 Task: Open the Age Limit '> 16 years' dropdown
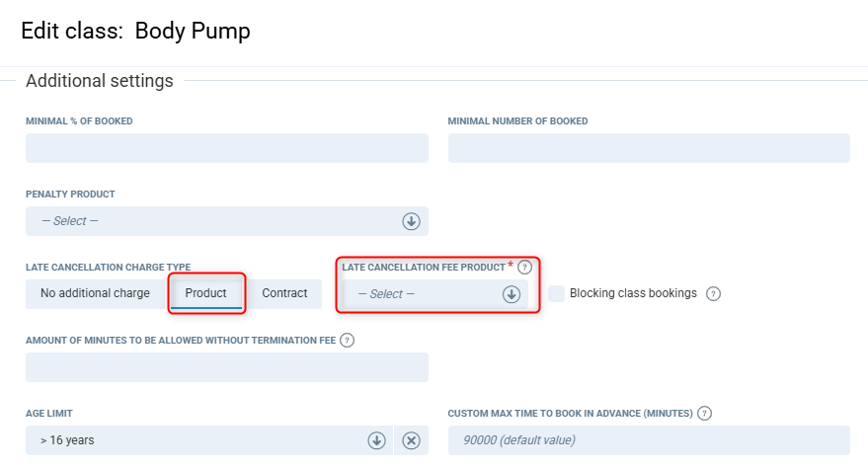[x=197, y=440]
